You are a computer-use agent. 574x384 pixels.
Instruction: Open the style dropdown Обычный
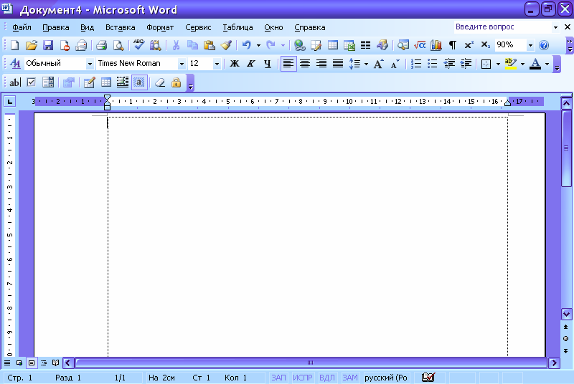90,64
